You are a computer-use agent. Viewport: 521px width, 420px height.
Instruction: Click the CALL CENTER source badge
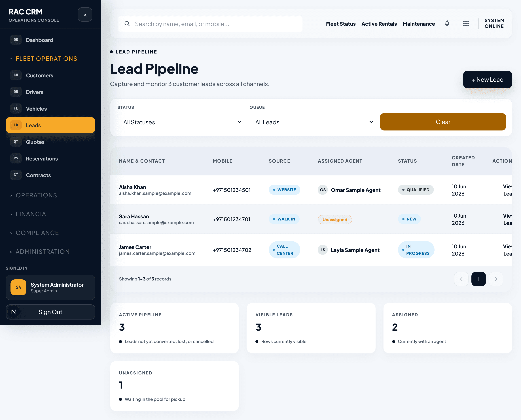pos(284,250)
